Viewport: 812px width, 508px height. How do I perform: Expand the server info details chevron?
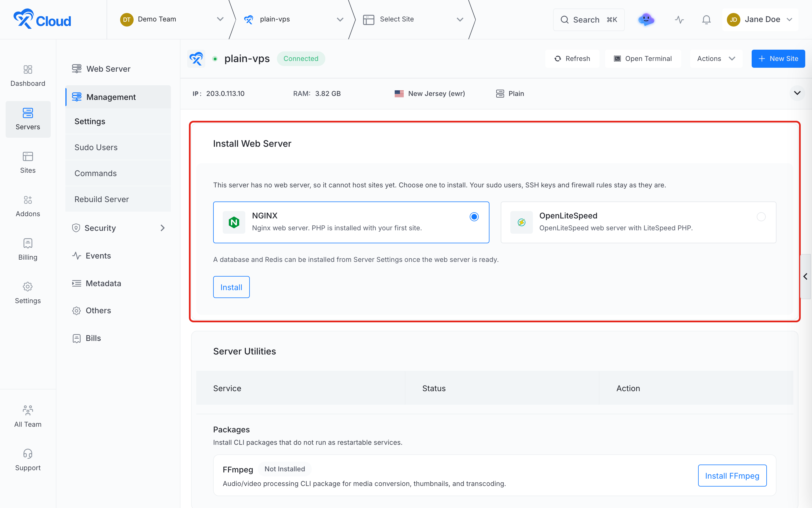pos(797,93)
